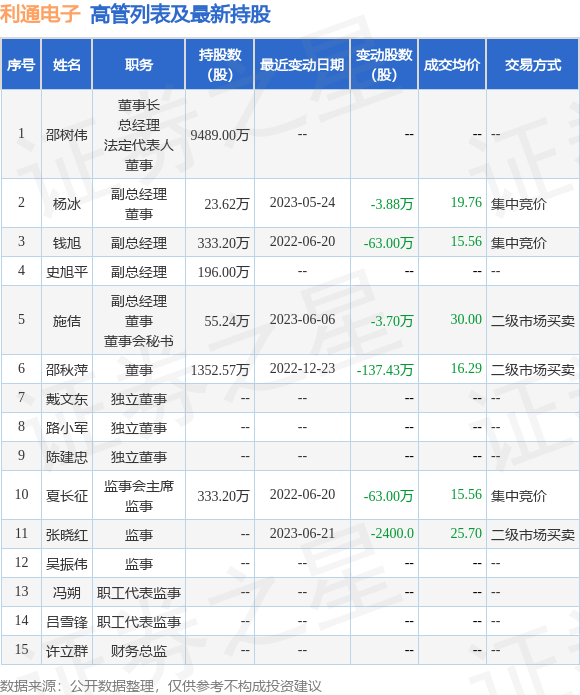Click the name 冯朔
The width and height of the screenshot is (580, 695).
[x=66, y=592]
